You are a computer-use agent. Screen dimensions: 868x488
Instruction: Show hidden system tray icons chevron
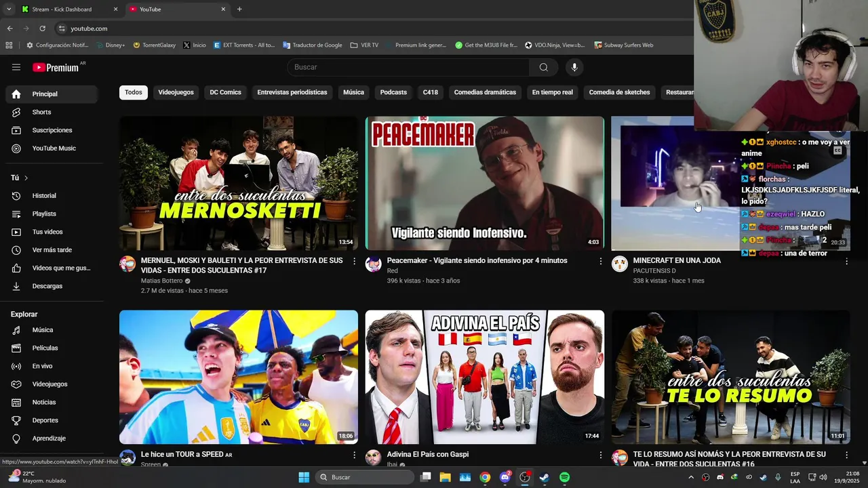tap(691, 477)
